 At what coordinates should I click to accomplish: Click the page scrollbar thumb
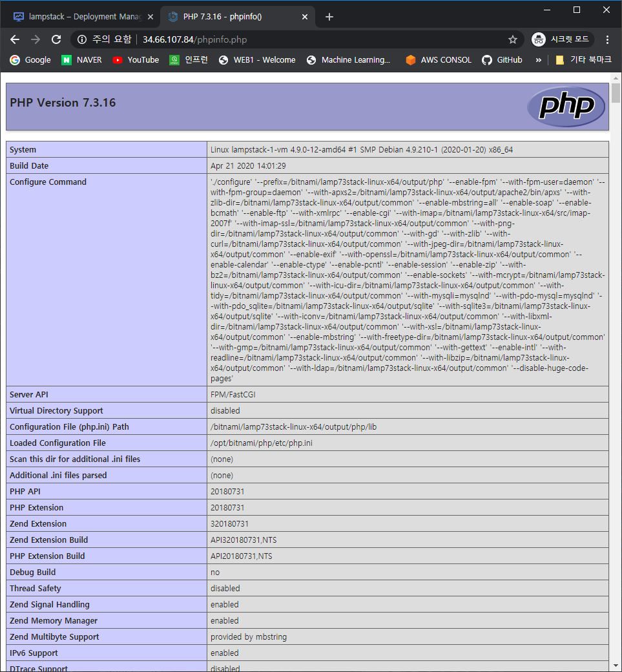(616, 93)
